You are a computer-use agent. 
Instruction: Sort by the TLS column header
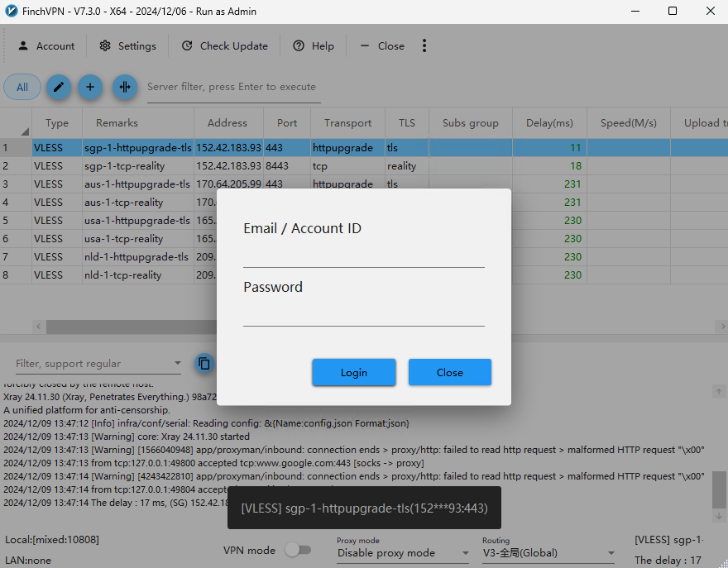(x=407, y=123)
